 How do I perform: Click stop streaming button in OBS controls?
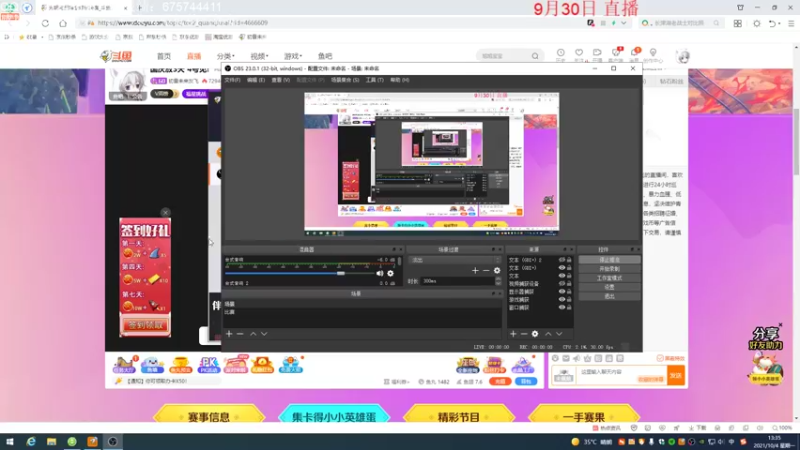[x=609, y=260]
